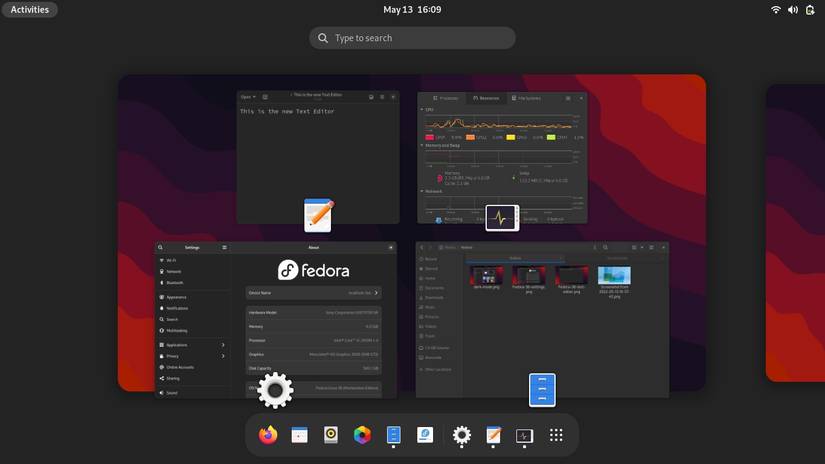This screenshot has height=464, width=825.
Task: Select the Text Editor window thumbnail
Action: [x=317, y=155]
